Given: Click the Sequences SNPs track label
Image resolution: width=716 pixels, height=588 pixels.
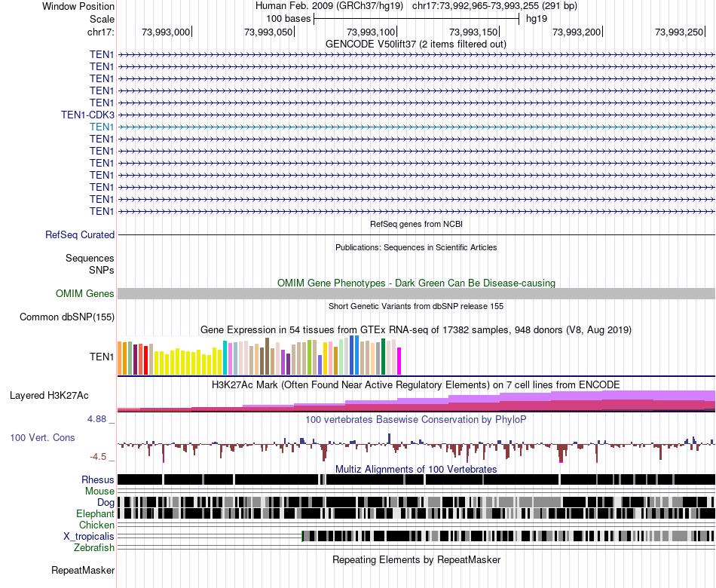Looking at the screenshot, I should click(x=90, y=264).
